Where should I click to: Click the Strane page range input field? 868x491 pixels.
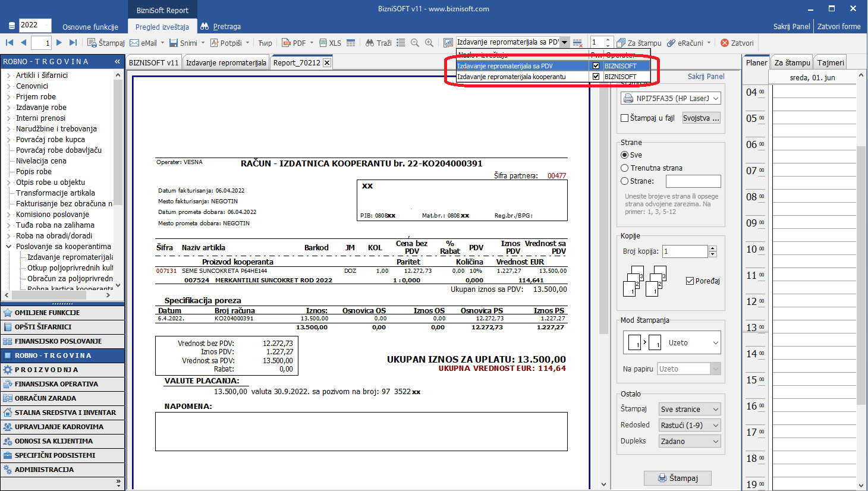(x=693, y=181)
